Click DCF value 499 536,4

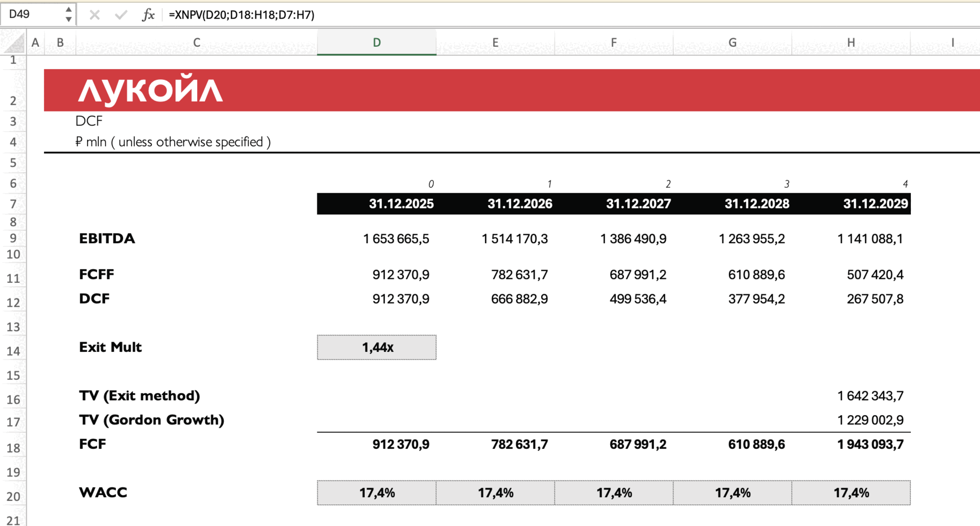point(638,299)
